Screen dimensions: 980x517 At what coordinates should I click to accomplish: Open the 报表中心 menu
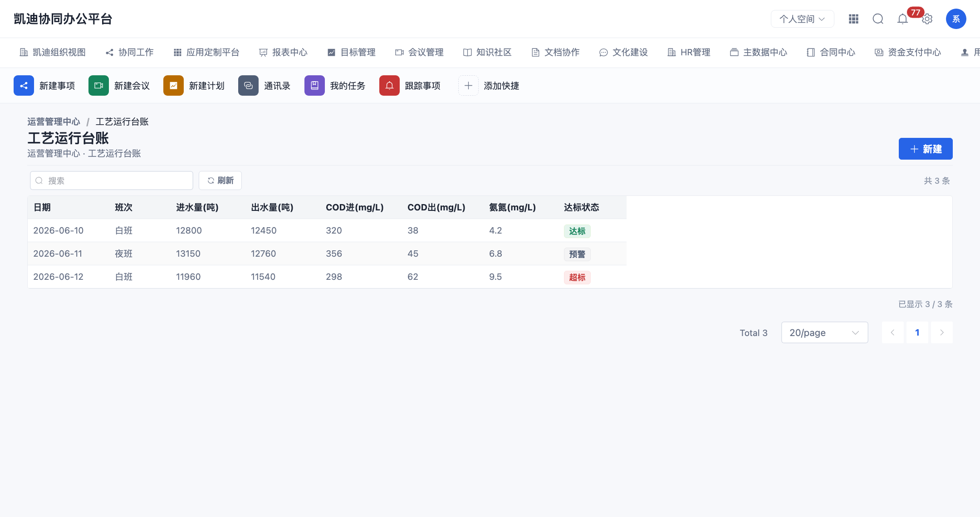(283, 53)
